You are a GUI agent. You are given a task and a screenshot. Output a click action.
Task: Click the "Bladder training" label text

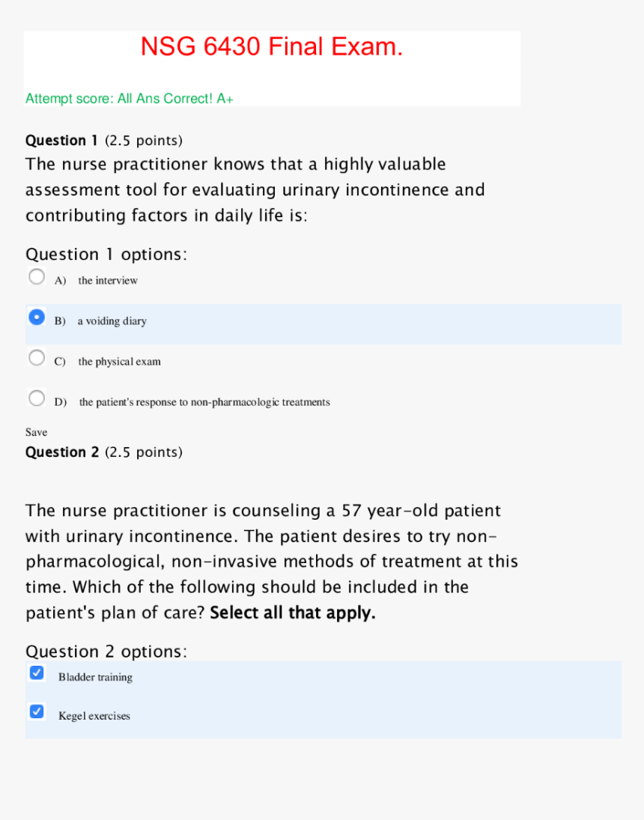click(x=95, y=678)
